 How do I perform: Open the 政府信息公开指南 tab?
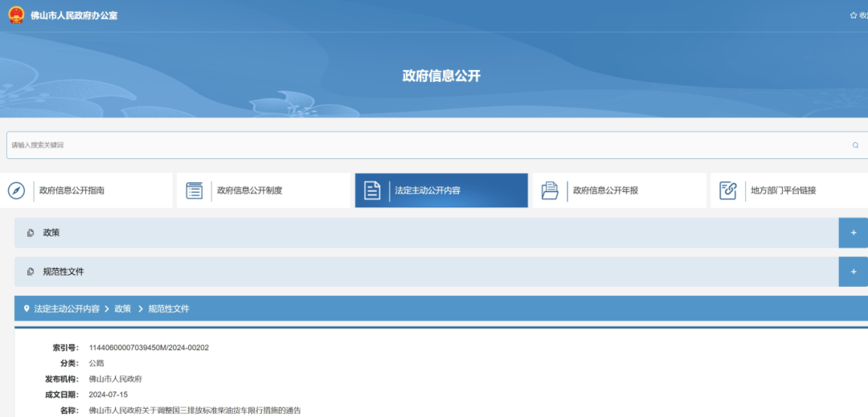86,190
